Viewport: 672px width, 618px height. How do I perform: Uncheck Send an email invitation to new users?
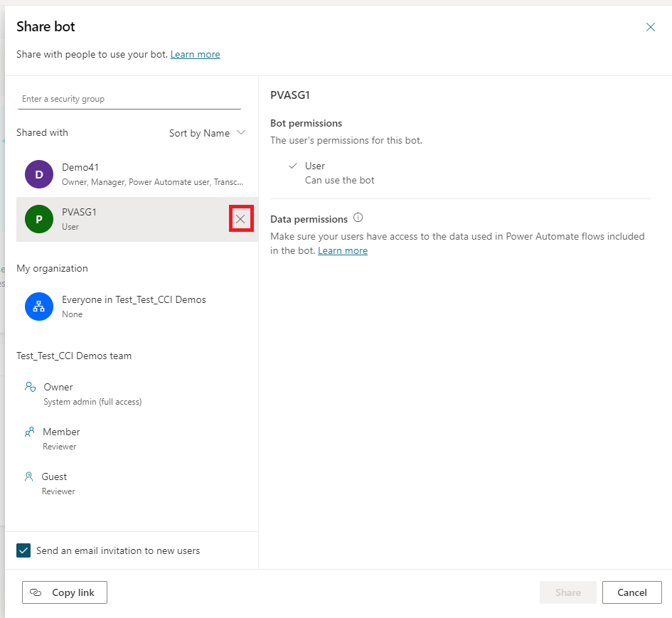23,550
